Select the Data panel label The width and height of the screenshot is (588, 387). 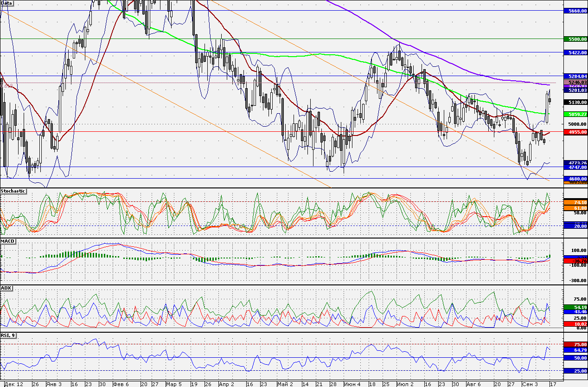(x=7, y=3)
